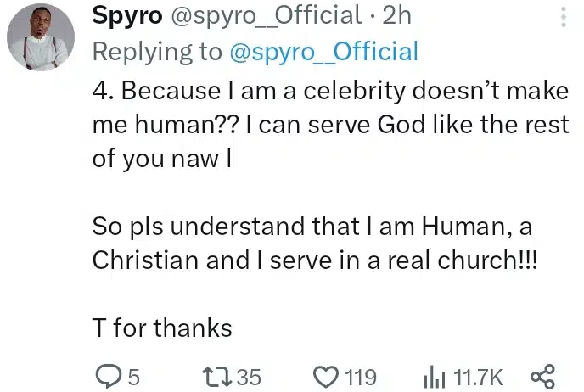Image resolution: width=584 pixels, height=392 pixels.
Task: Click the "11.7K" views count
Action: [480, 376]
